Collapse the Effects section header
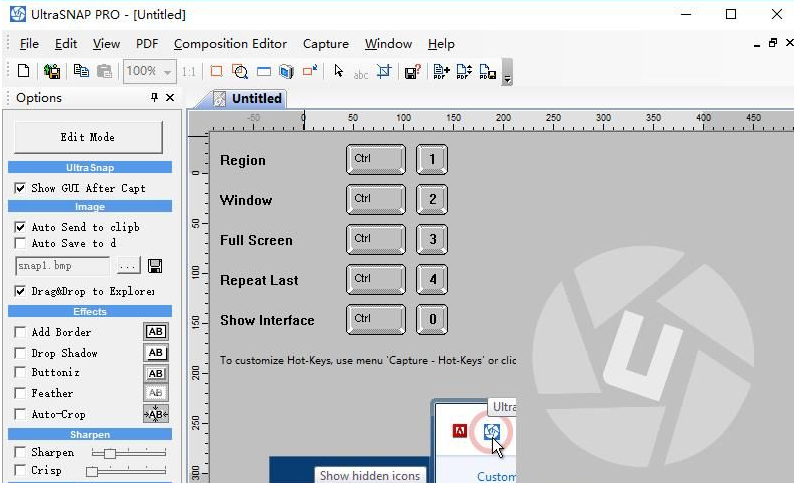The image size is (794, 483). (90, 311)
